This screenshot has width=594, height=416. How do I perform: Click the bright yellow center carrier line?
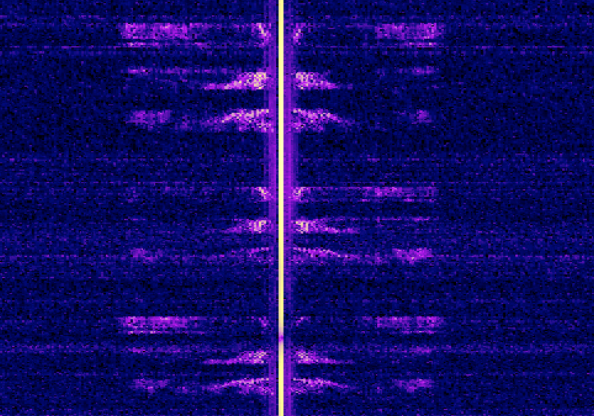coord(281,208)
